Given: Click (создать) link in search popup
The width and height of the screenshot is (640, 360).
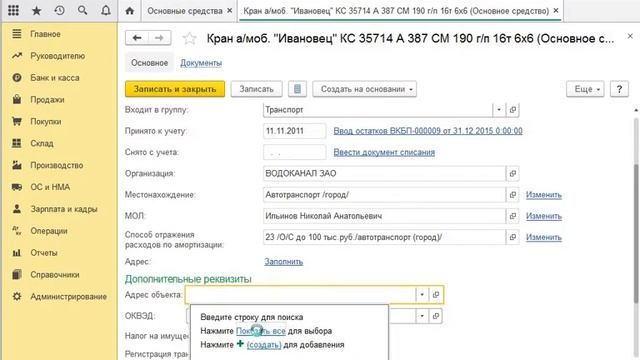Looking at the screenshot, I should click(x=264, y=345).
